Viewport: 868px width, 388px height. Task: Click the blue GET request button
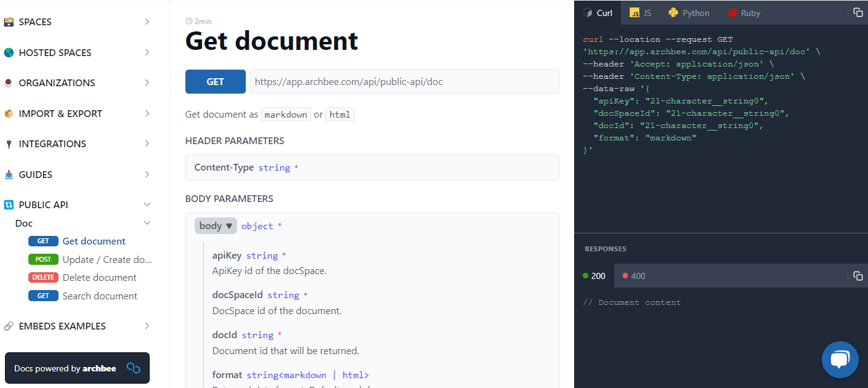click(x=215, y=81)
